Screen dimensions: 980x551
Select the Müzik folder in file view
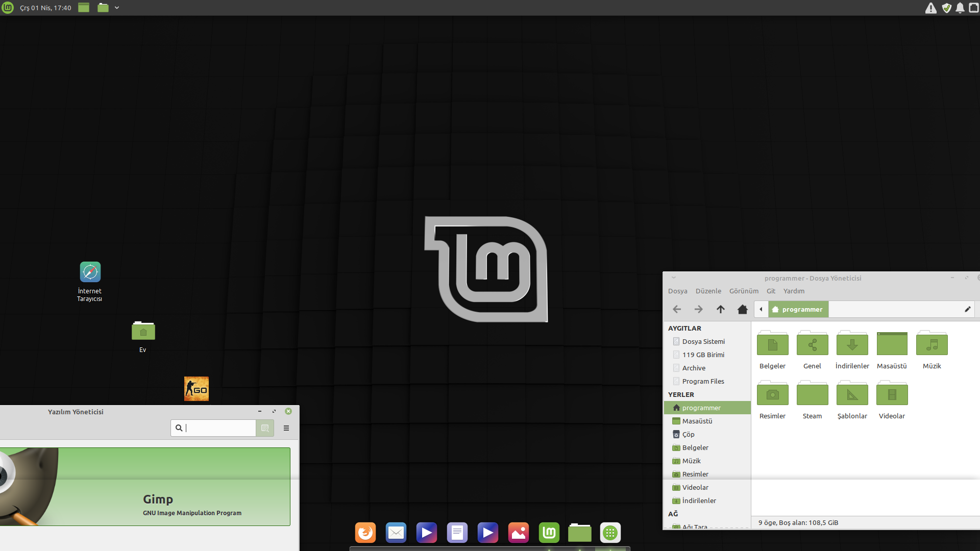point(932,350)
